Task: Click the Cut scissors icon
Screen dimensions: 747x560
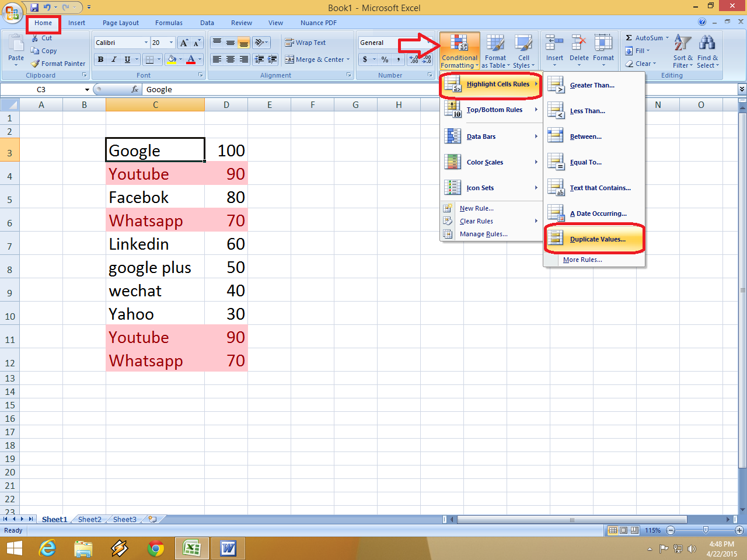Action: click(x=36, y=38)
